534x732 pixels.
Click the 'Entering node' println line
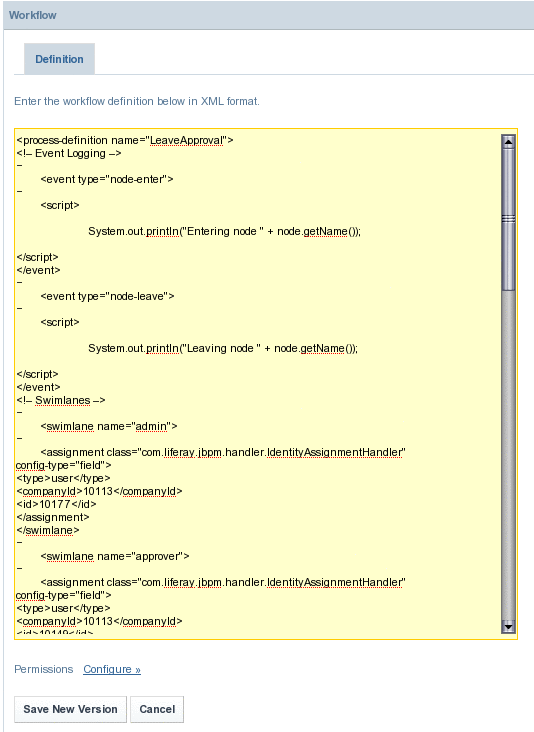[x=225, y=231]
